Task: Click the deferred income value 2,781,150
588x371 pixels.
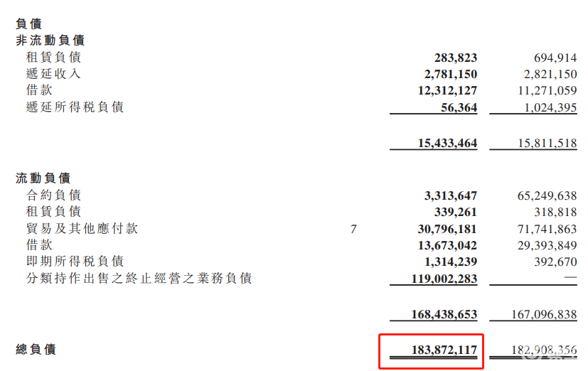Action: point(450,74)
